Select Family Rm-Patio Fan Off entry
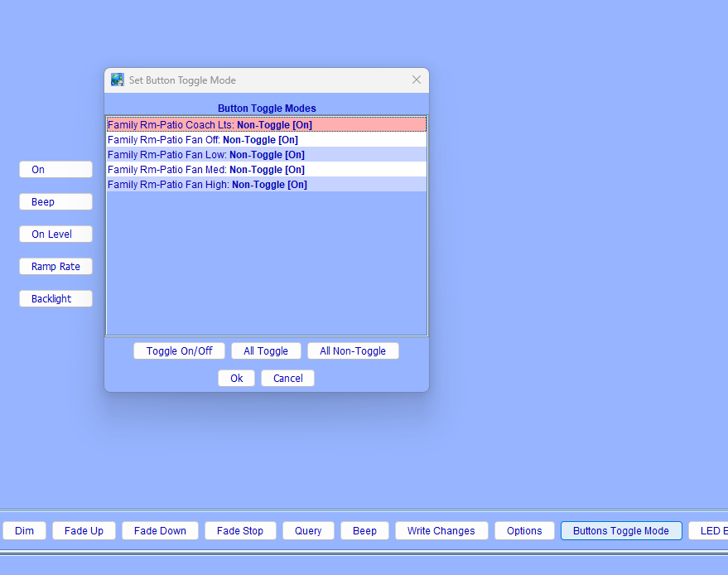 coord(266,140)
